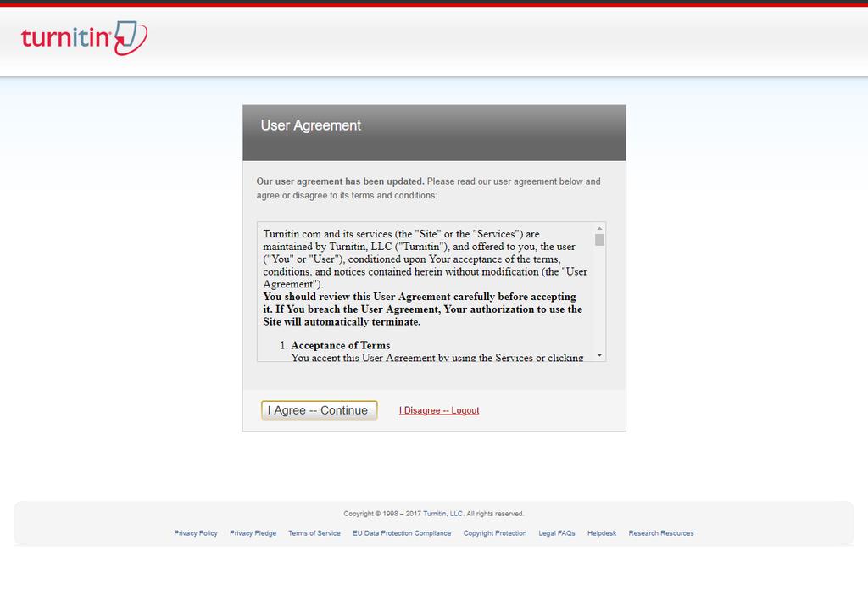Open the Helpdesk footer link
Viewport: 868px width, 596px height.
(602, 533)
